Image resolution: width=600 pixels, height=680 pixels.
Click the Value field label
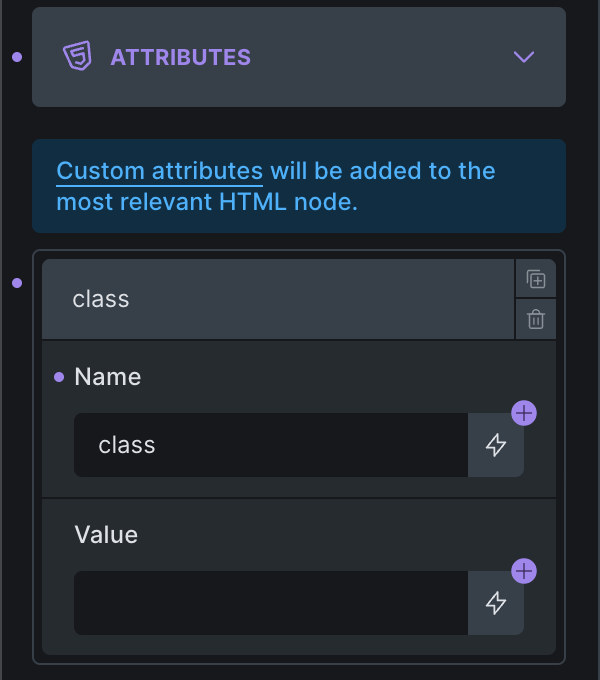(106, 535)
